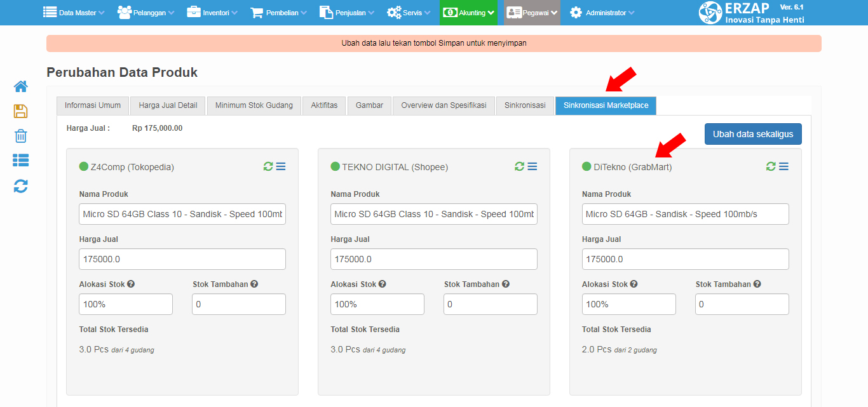Expand the Pelanggan menu
This screenshot has height=407, width=868.
click(146, 13)
